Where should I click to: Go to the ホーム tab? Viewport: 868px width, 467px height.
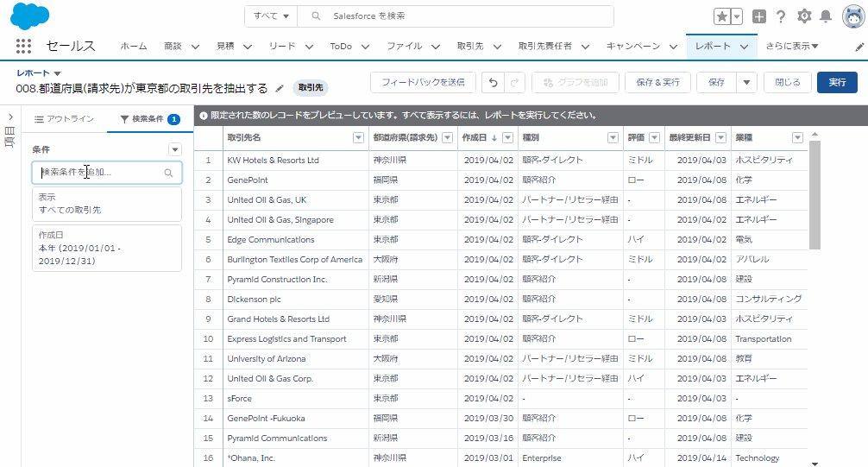click(x=134, y=47)
